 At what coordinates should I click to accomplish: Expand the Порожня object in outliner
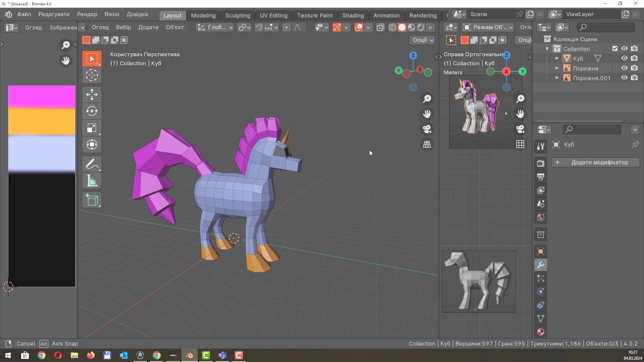coord(557,68)
